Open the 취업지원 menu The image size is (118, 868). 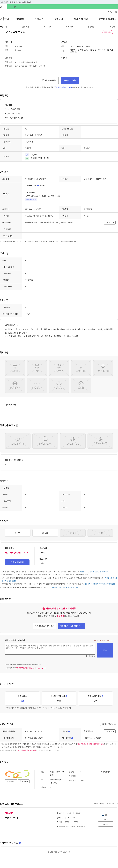click(39, 19)
